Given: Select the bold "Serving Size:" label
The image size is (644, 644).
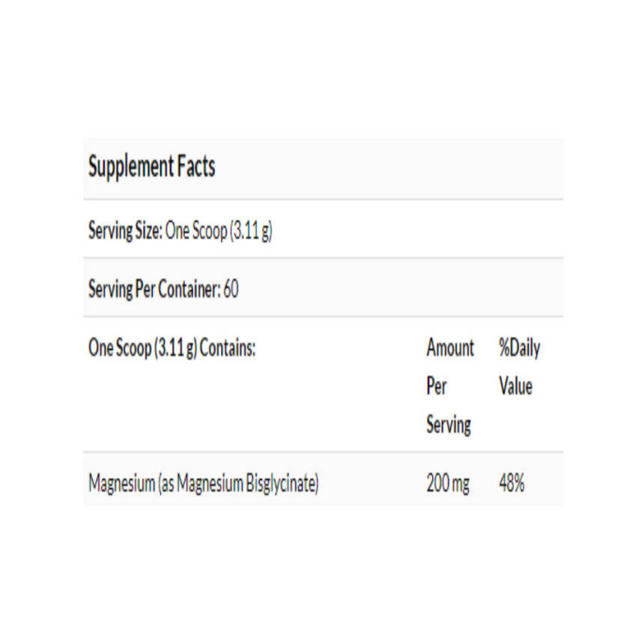Looking at the screenshot, I should coord(124,231).
